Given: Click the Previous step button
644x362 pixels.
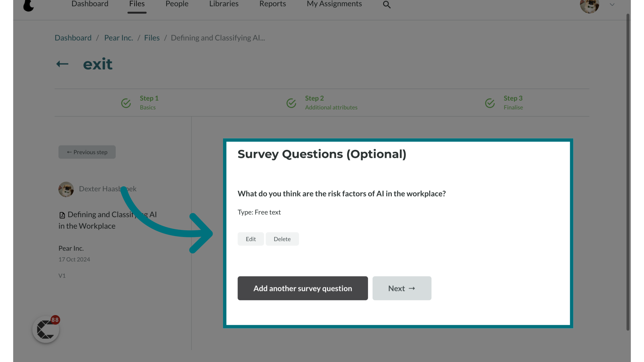Looking at the screenshot, I should [x=87, y=152].
